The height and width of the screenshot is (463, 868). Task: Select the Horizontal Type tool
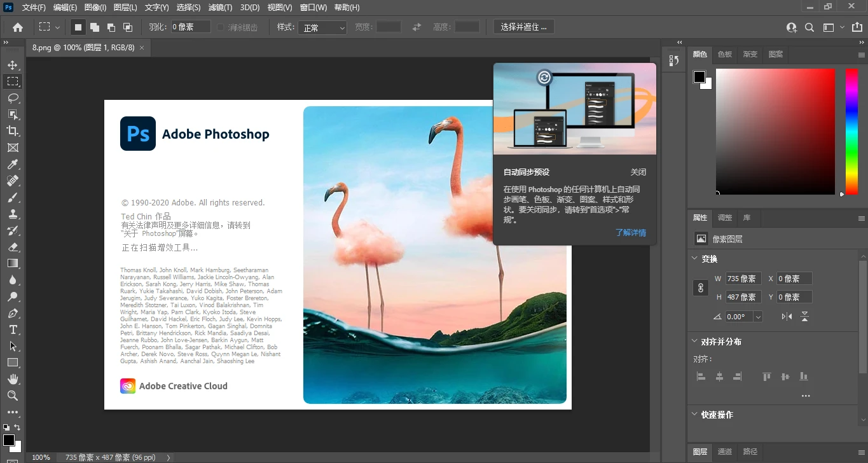tap(13, 329)
